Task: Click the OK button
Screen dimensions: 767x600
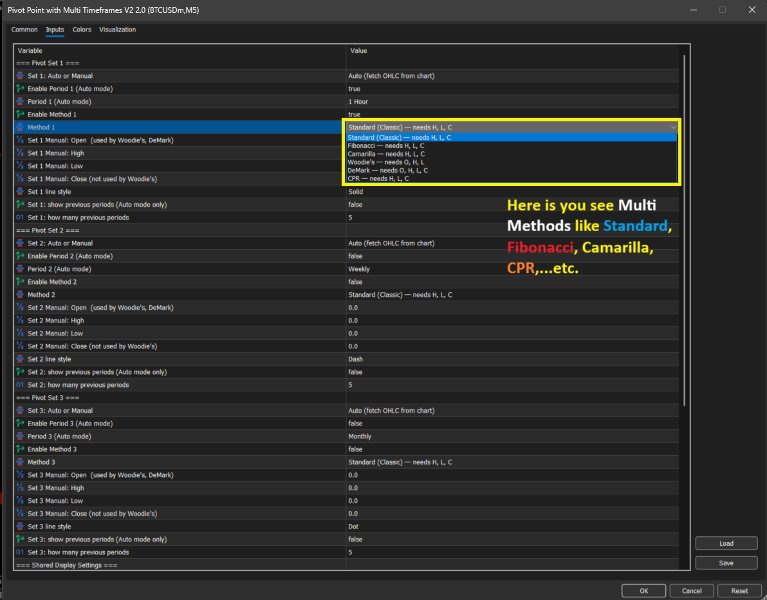Action: [x=644, y=591]
